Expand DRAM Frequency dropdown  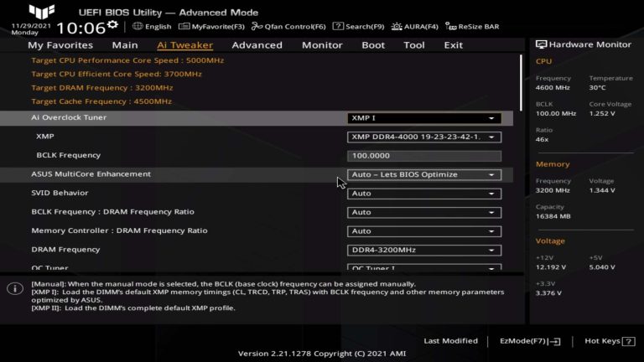coord(424,251)
